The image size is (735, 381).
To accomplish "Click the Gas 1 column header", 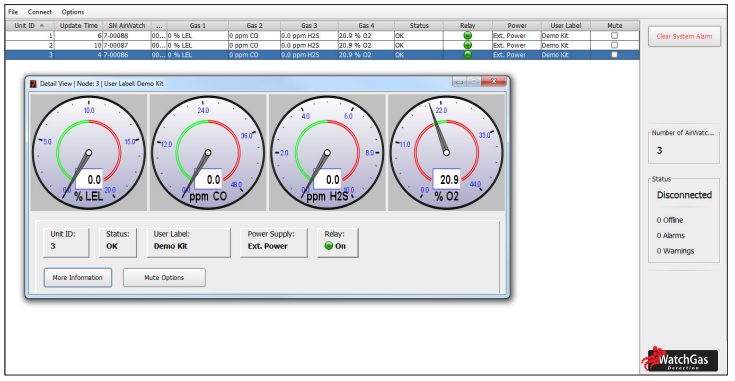I will click(x=197, y=26).
